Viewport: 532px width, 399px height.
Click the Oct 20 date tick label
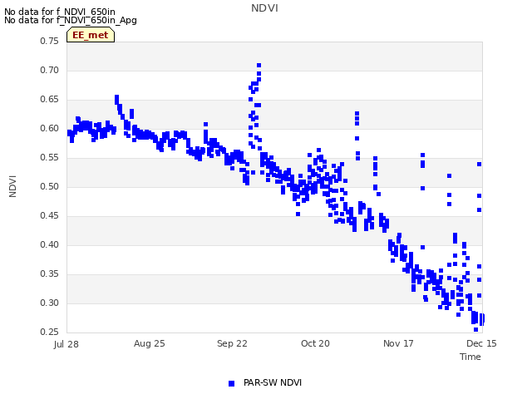[315, 343]
